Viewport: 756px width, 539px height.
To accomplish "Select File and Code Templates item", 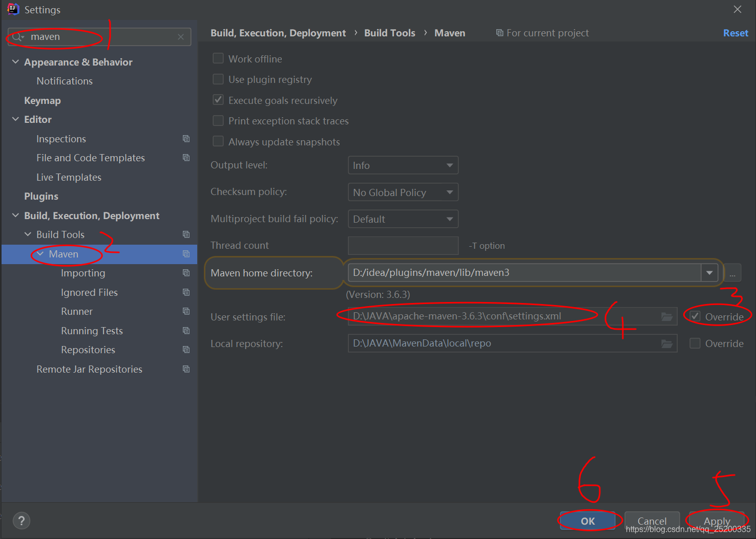I will point(91,158).
